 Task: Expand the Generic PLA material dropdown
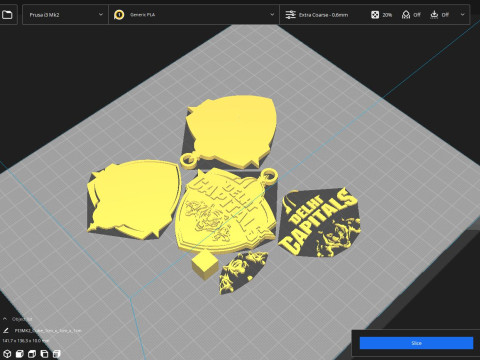194,15
